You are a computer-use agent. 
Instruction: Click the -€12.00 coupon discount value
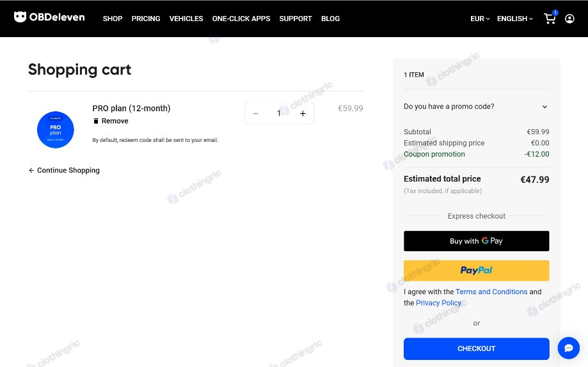(x=537, y=154)
